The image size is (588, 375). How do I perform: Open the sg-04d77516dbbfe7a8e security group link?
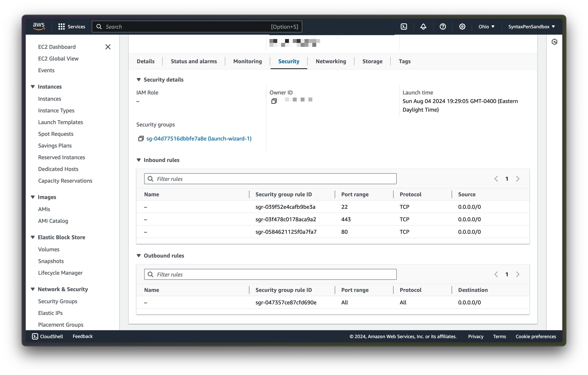[199, 138]
